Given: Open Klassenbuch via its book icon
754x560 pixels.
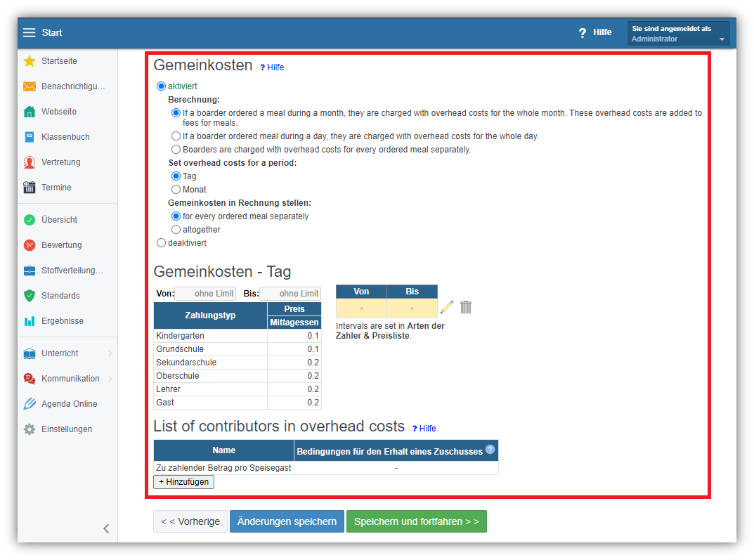Looking at the screenshot, I should (30, 137).
